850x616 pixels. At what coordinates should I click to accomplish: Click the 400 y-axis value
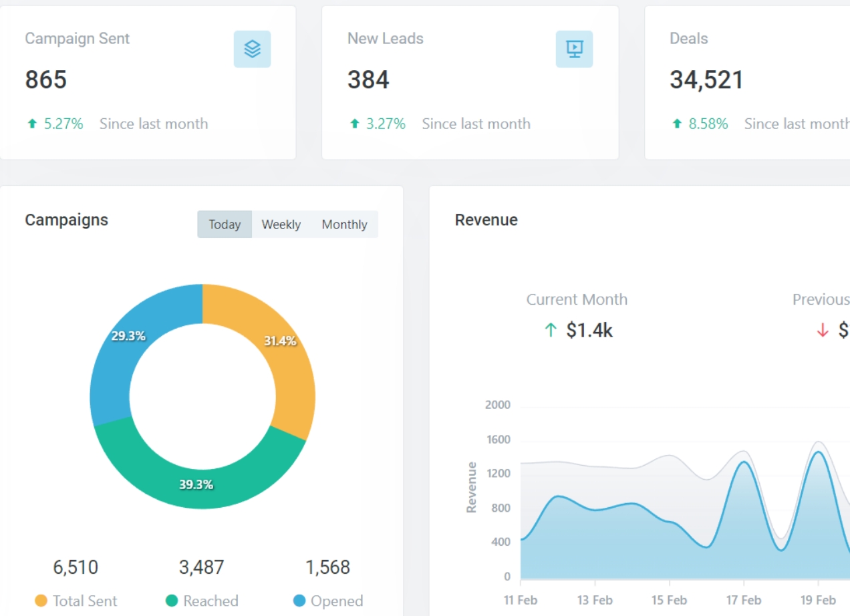(x=501, y=543)
